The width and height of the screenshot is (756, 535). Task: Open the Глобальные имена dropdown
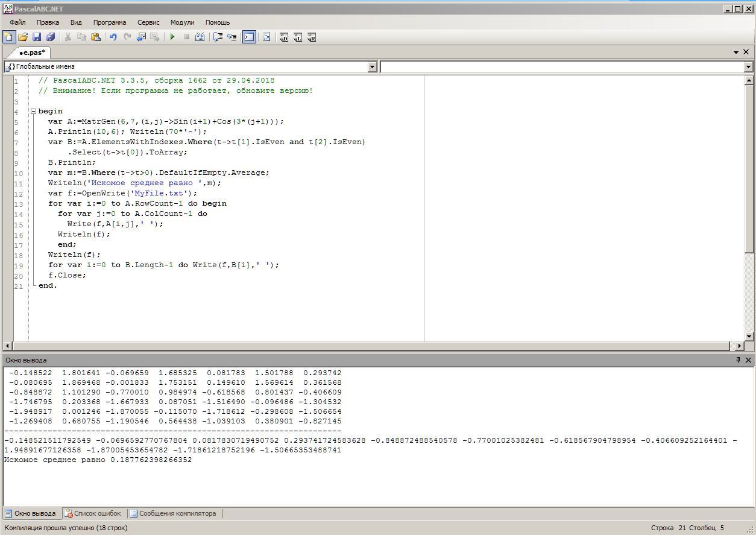click(x=372, y=67)
